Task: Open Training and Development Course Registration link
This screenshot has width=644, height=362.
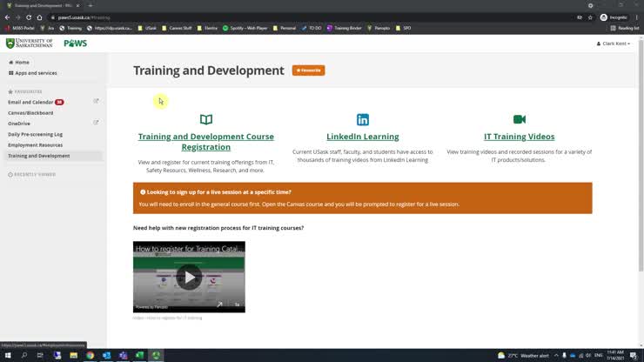Action: pos(206,142)
